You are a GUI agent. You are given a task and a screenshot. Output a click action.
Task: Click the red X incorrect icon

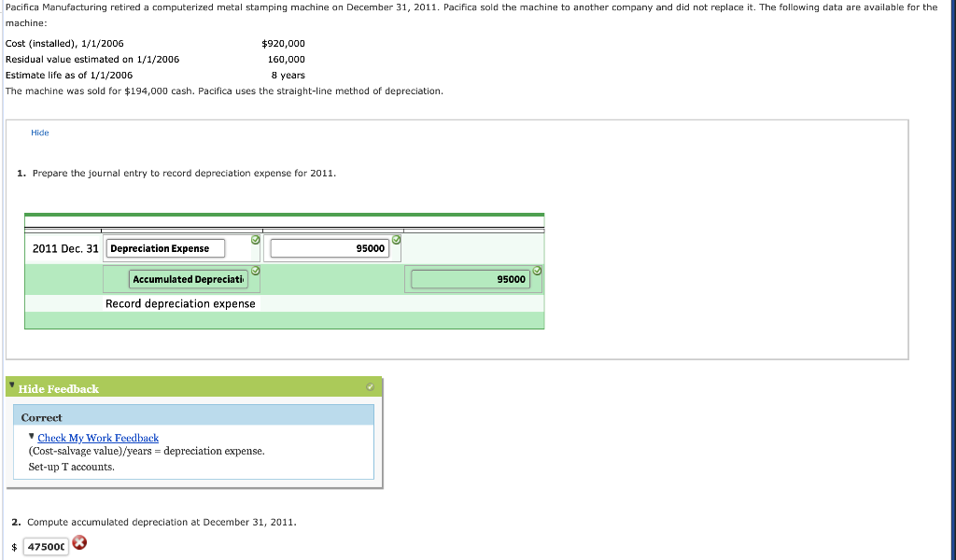[79, 542]
